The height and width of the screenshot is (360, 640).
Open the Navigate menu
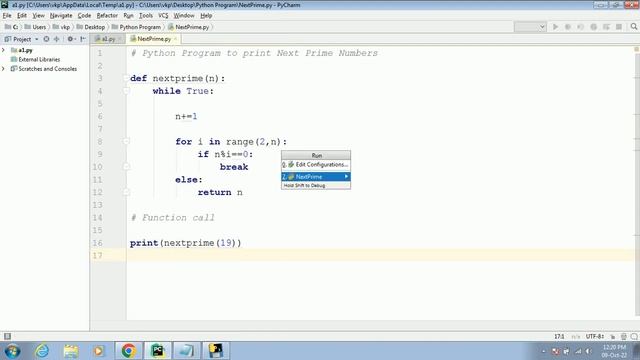click(x=61, y=16)
